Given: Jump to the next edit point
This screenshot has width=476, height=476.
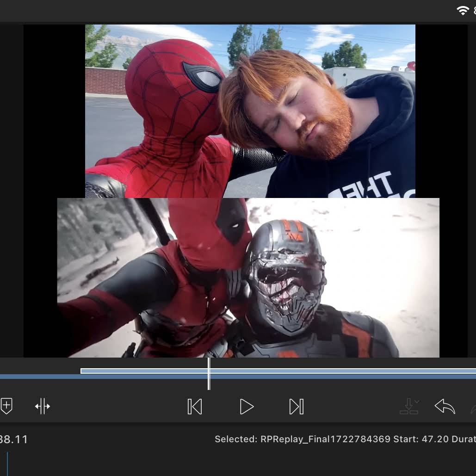Looking at the screenshot, I should click(x=297, y=407).
